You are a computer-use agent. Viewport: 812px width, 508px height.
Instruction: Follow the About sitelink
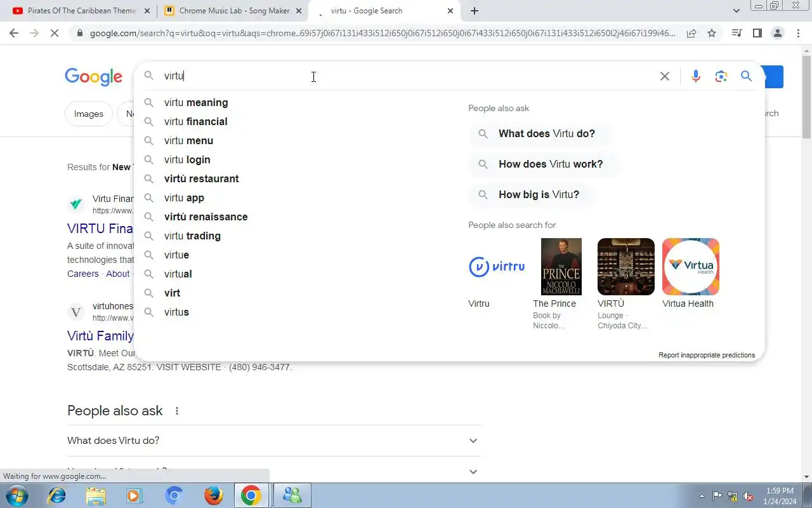(118, 274)
